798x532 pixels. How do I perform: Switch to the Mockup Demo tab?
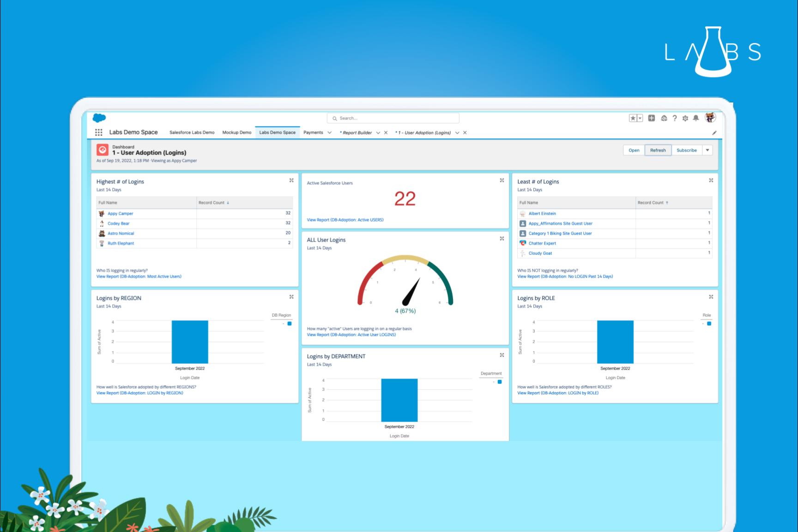pyautogui.click(x=236, y=133)
